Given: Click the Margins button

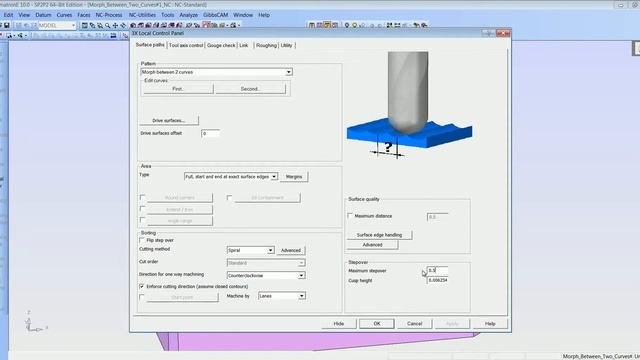Looking at the screenshot, I should point(294,176).
